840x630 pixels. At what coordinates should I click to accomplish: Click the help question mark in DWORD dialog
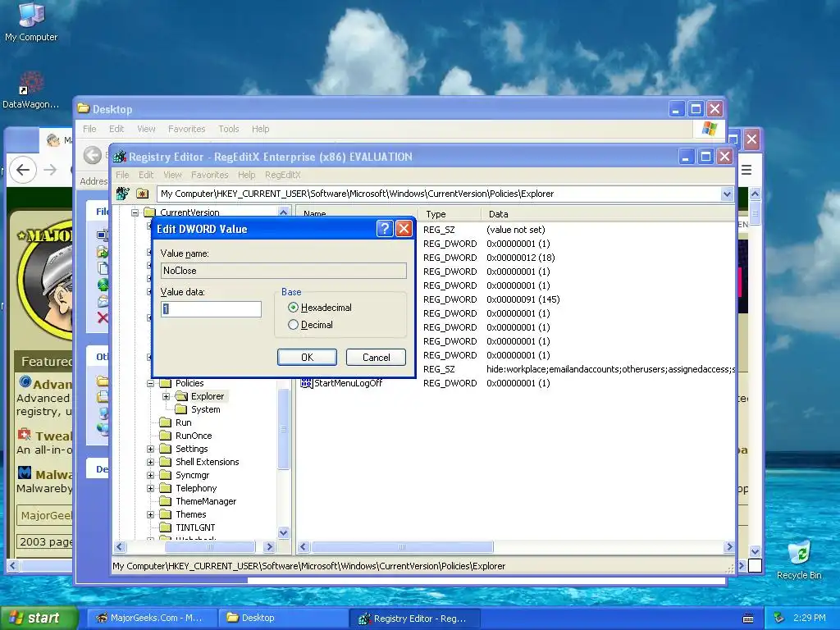385,229
